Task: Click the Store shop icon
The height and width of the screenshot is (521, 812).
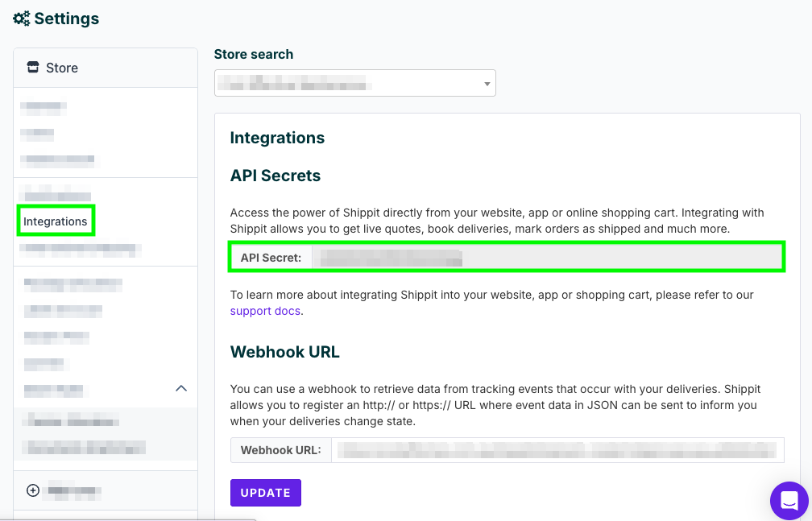Action: (x=33, y=68)
